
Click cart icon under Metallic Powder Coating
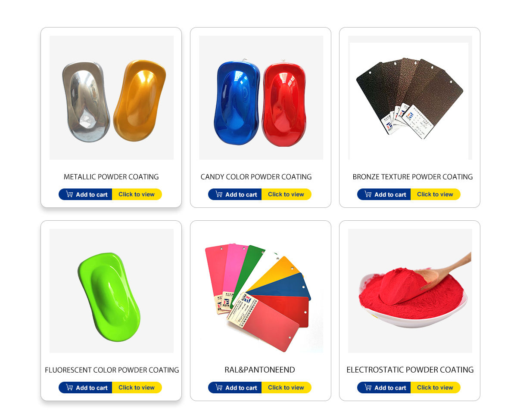(69, 194)
